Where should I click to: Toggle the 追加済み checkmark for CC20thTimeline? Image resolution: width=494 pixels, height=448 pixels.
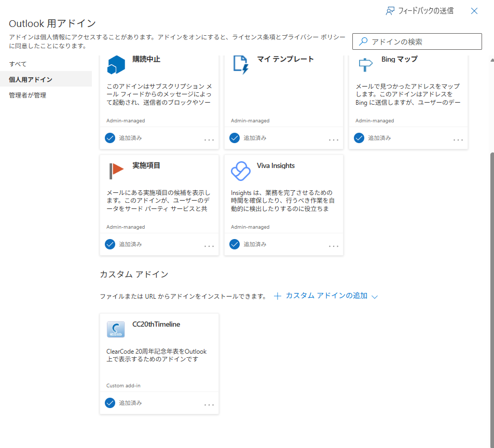(110, 403)
